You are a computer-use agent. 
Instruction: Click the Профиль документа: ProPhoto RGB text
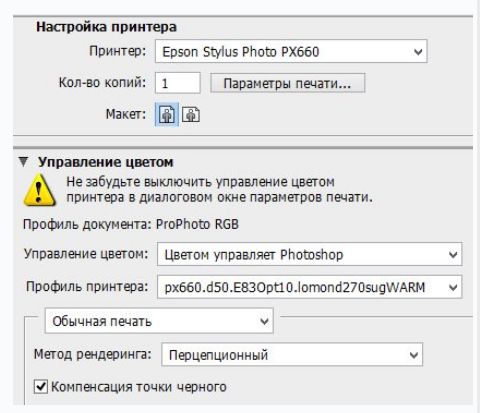click(131, 224)
